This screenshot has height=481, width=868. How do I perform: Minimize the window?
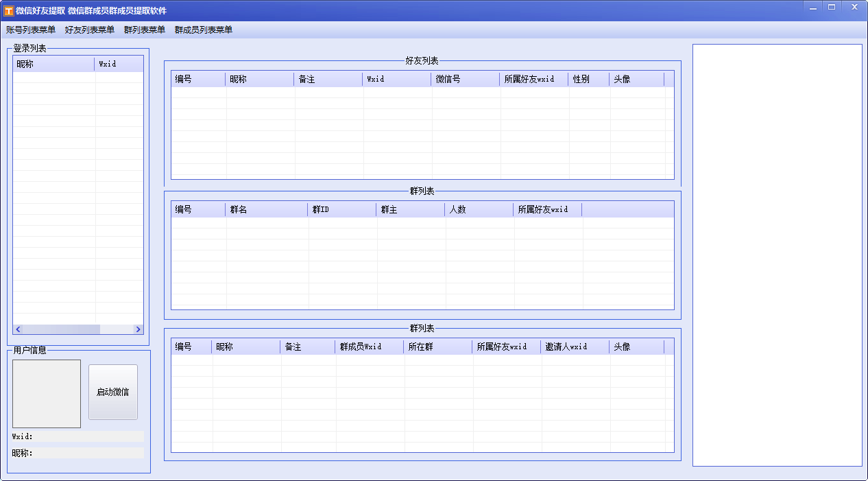coord(813,7)
